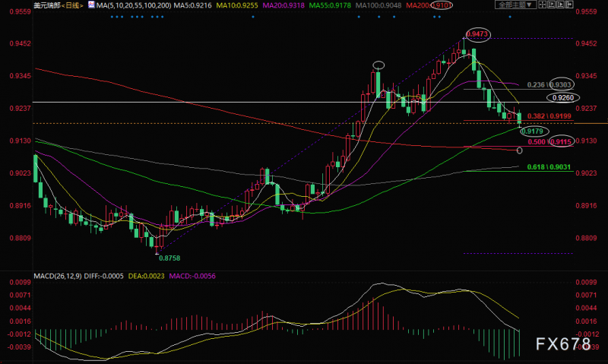Click the MACD:-0.0056 value
This screenshot has width=608, height=364.
point(192,276)
